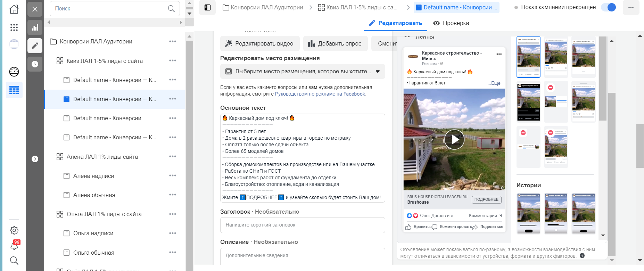Open the placement selection dropdown

tap(303, 72)
